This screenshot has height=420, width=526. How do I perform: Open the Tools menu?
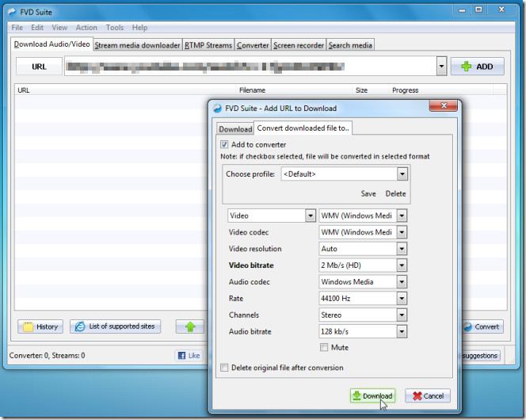tap(115, 28)
